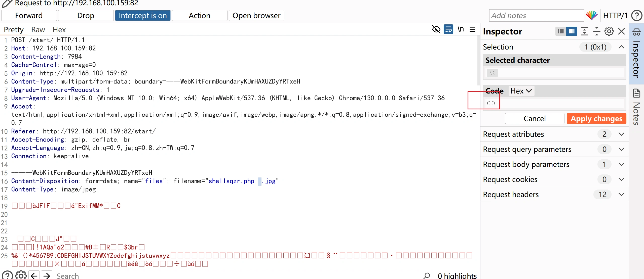Toggle hide non-printable characters eye icon
The height and width of the screenshot is (279, 644).
coord(436,29)
